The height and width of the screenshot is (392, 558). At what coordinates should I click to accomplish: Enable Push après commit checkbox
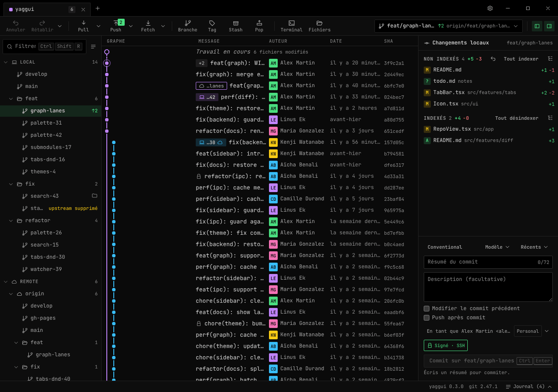click(x=427, y=318)
